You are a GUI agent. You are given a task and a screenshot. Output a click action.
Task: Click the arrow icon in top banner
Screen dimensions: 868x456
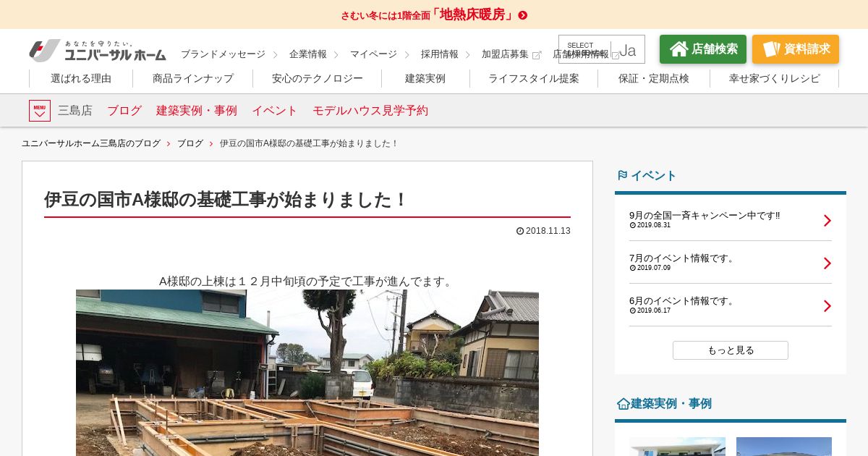point(523,15)
